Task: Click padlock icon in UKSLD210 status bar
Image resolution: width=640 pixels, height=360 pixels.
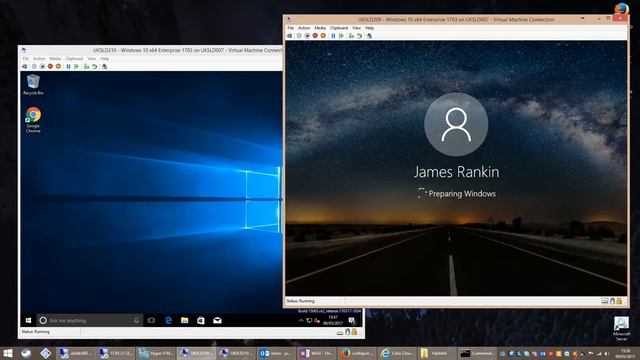Action: click(x=354, y=332)
